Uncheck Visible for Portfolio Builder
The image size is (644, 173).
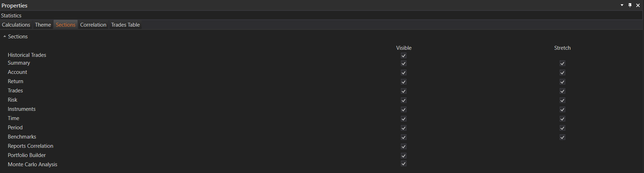404,156
